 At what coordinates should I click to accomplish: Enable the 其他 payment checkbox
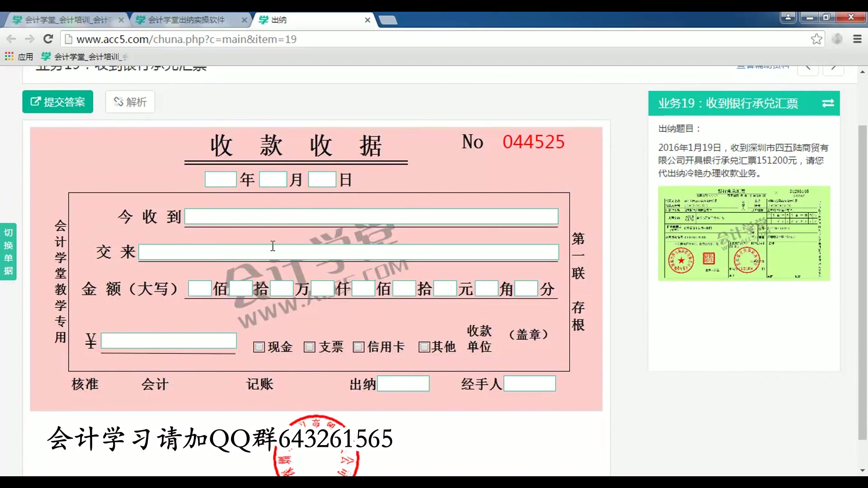(424, 347)
